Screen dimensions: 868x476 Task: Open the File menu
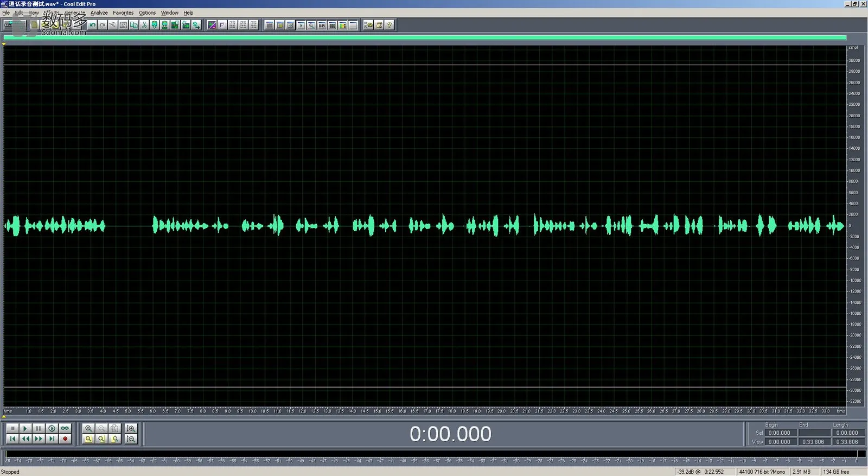(x=6, y=12)
